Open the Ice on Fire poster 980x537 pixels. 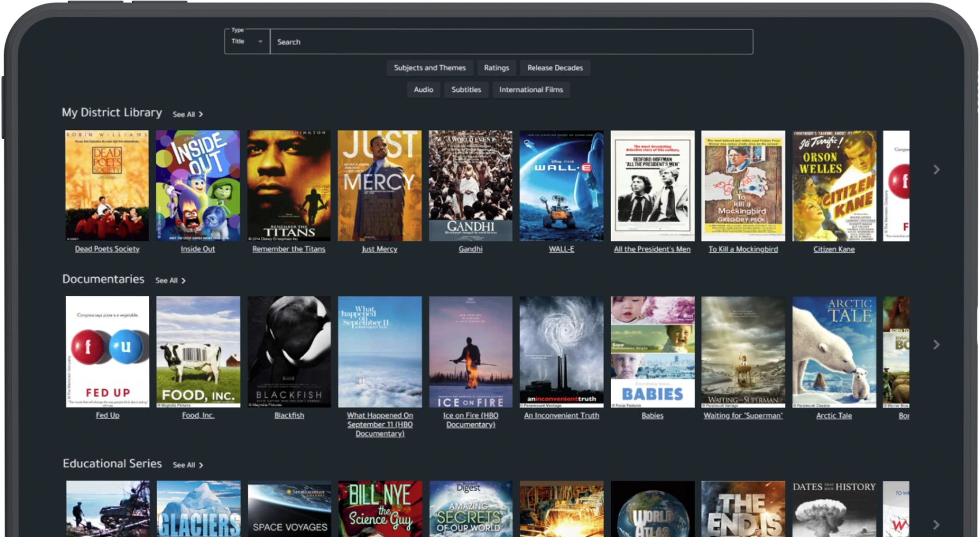click(471, 352)
